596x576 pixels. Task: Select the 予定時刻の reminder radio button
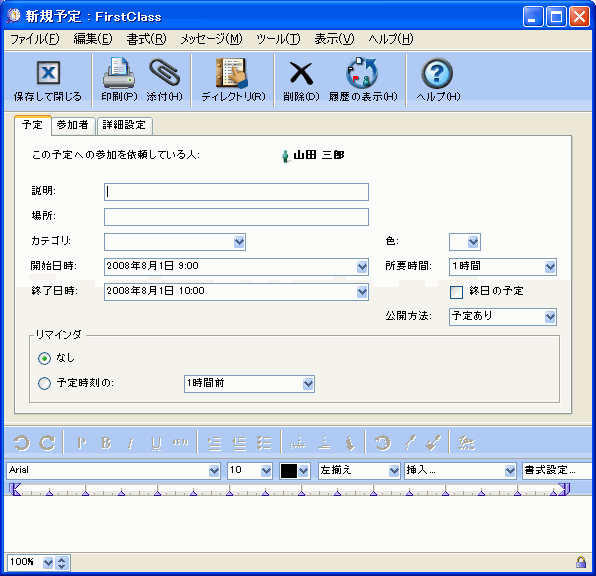(x=44, y=383)
